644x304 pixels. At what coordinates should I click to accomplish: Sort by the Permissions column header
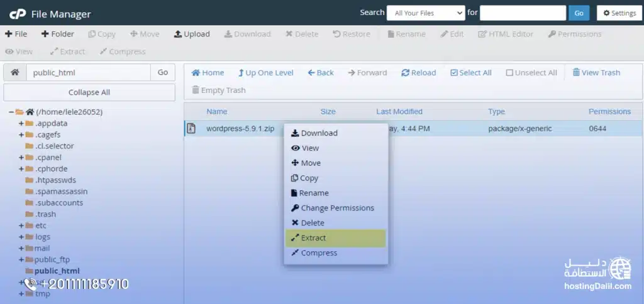coord(609,112)
